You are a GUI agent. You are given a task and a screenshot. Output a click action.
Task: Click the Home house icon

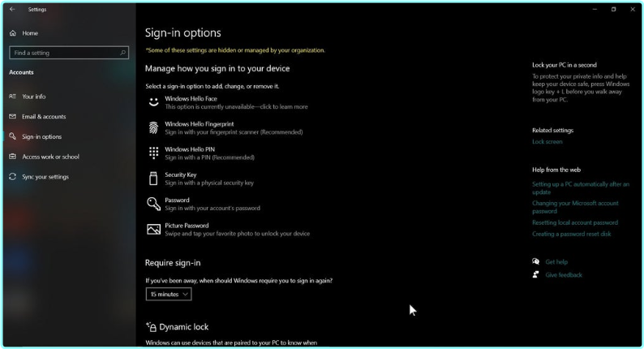pyautogui.click(x=13, y=33)
